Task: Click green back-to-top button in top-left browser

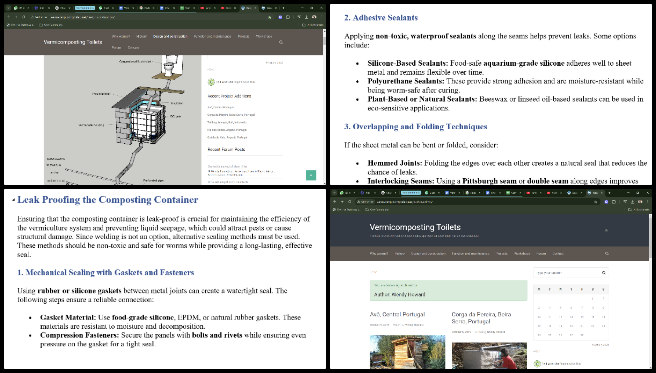Action: [x=311, y=175]
